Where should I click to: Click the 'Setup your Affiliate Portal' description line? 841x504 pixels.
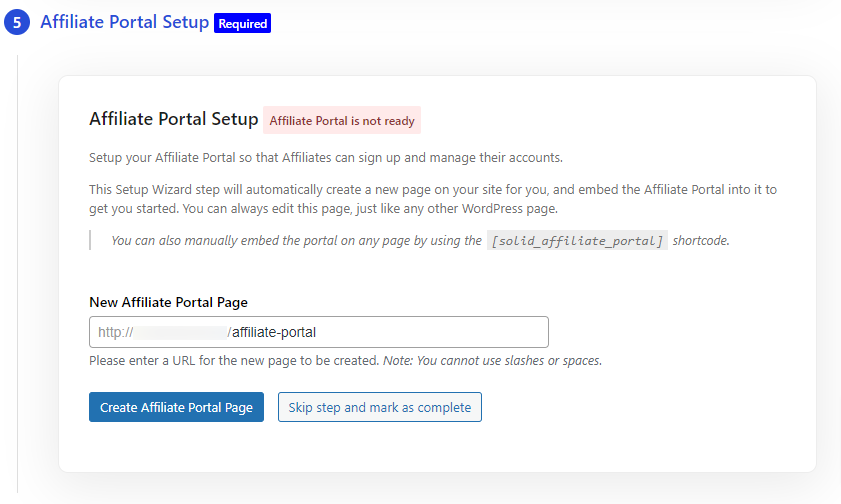(x=326, y=157)
